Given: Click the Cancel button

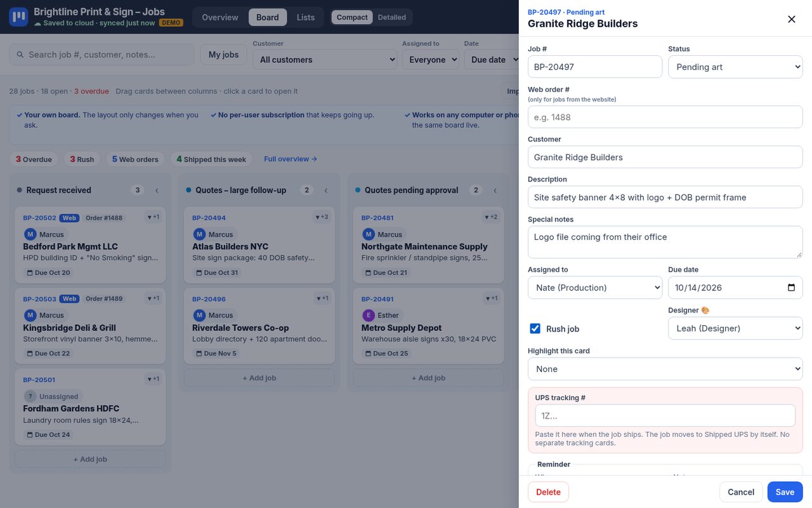Looking at the screenshot, I should (741, 492).
